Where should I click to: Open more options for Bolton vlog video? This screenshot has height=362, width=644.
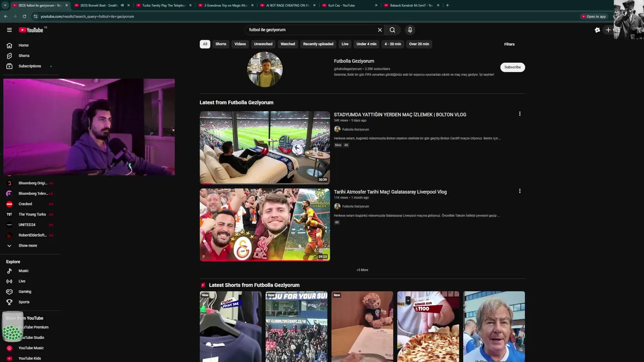click(x=520, y=114)
